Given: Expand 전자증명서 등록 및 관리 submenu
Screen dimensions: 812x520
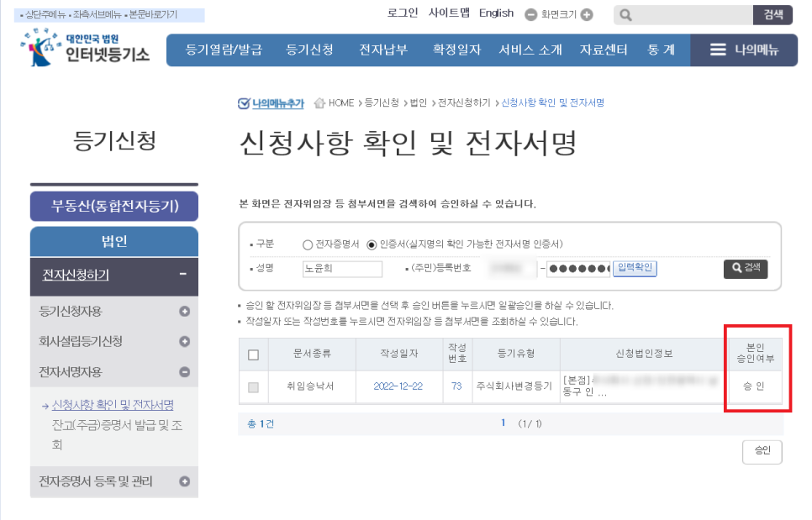Looking at the screenshot, I should (184, 481).
